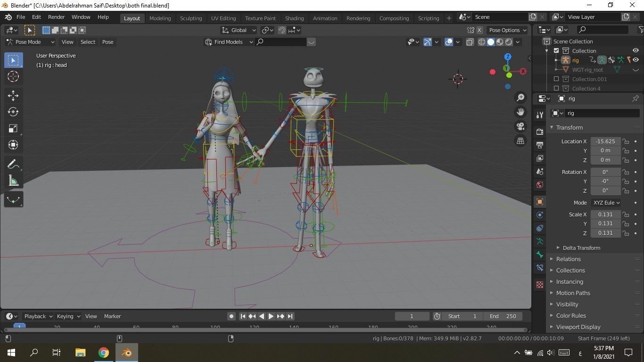644x362 pixels.
Task: Open the Pose Mode dropdown
Action: tap(30, 42)
